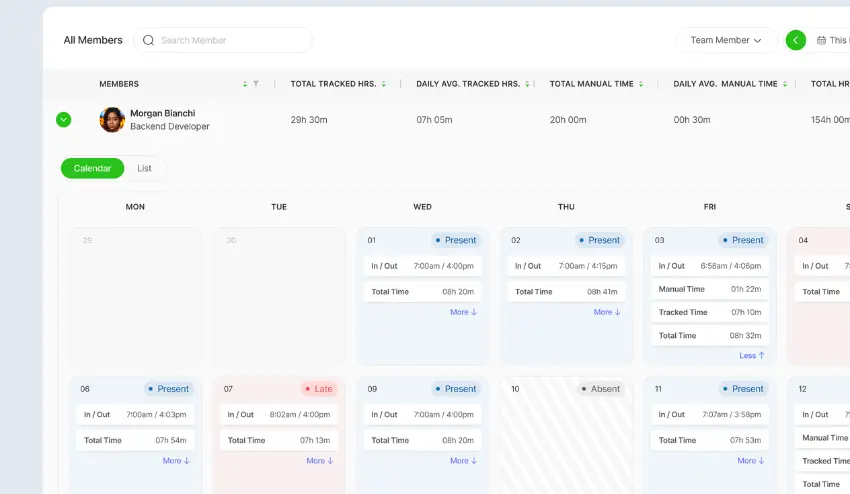Image resolution: width=850 pixels, height=494 pixels.
Task: Open the Members column filter
Action: pos(256,84)
